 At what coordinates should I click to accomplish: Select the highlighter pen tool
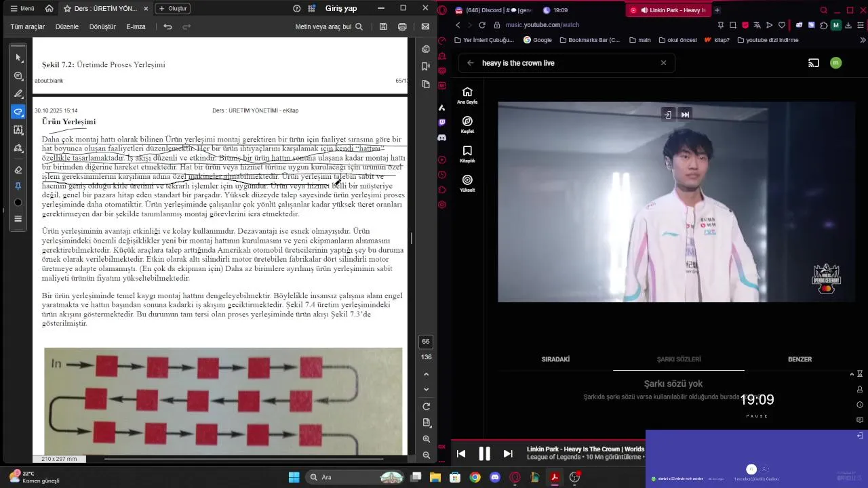(x=18, y=94)
